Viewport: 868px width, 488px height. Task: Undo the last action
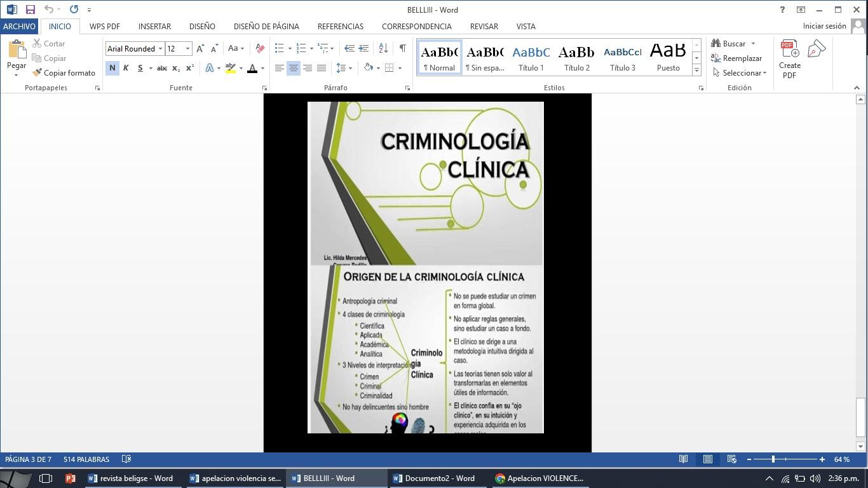tap(49, 10)
